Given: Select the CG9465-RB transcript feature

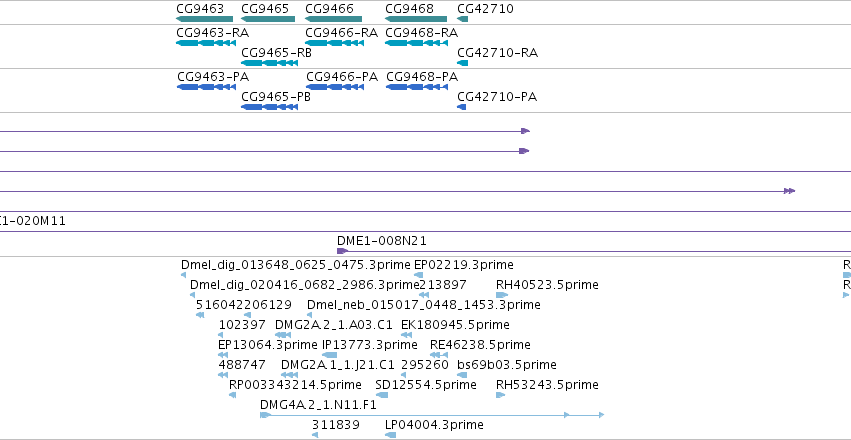Looking at the screenshot, I should [x=269, y=63].
